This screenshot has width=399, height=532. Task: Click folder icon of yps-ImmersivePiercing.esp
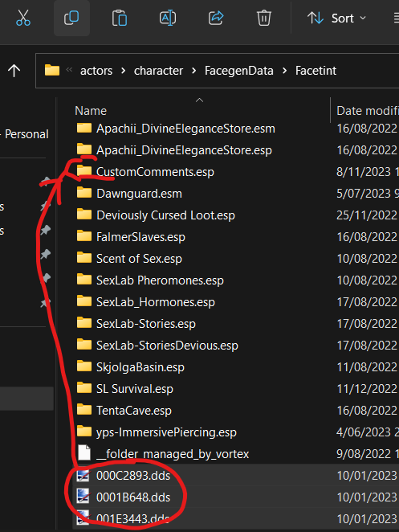[x=84, y=432]
